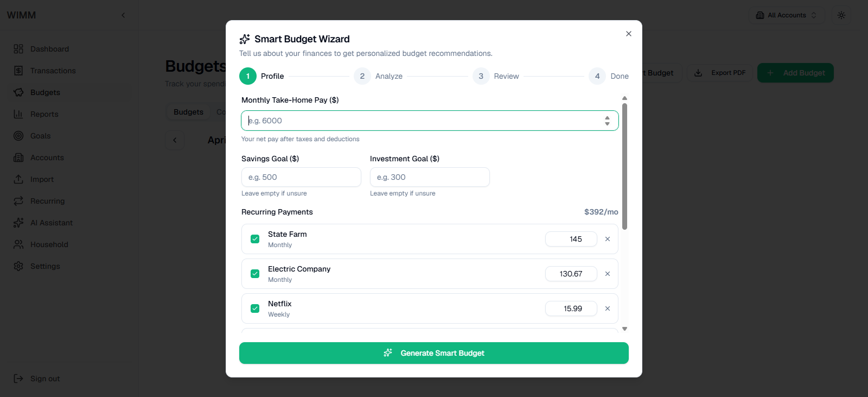The height and width of the screenshot is (397, 868).
Task: Open the Household people icon
Action: coord(18,244)
